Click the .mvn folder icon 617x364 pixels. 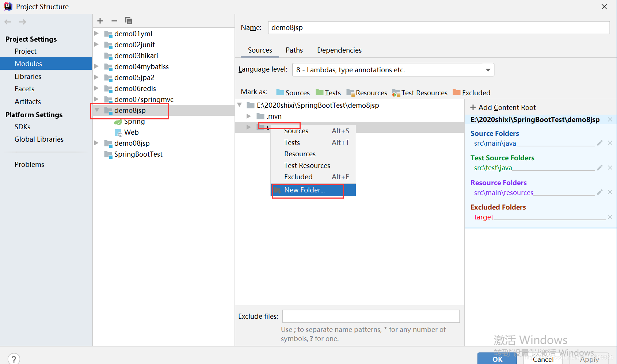pos(260,116)
